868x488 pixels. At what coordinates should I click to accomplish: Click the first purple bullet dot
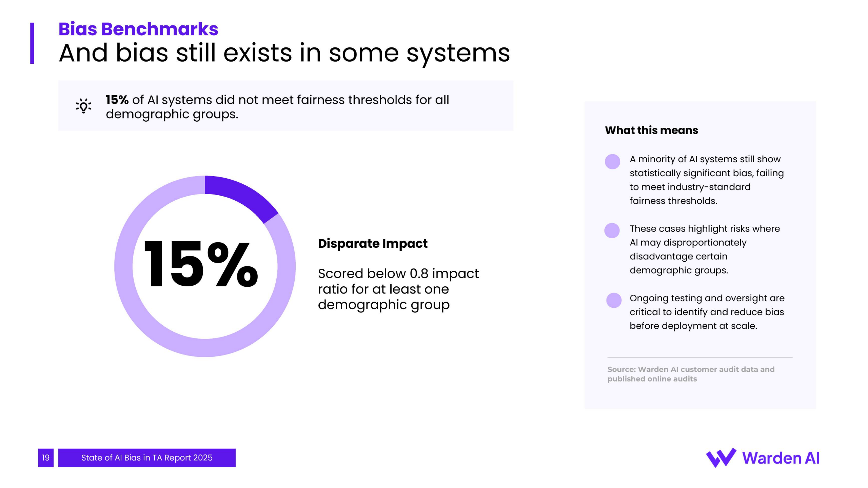(612, 162)
